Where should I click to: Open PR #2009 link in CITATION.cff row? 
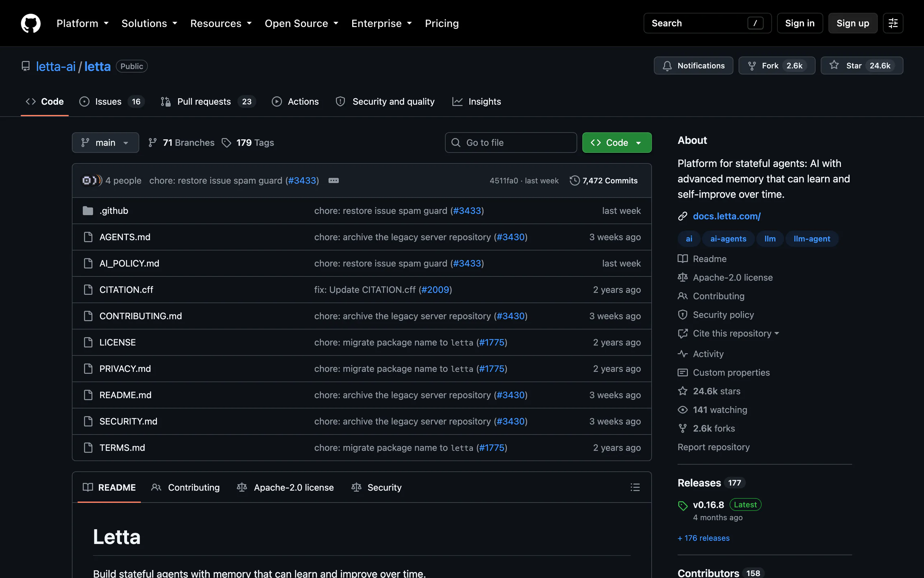(x=435, y=290)
